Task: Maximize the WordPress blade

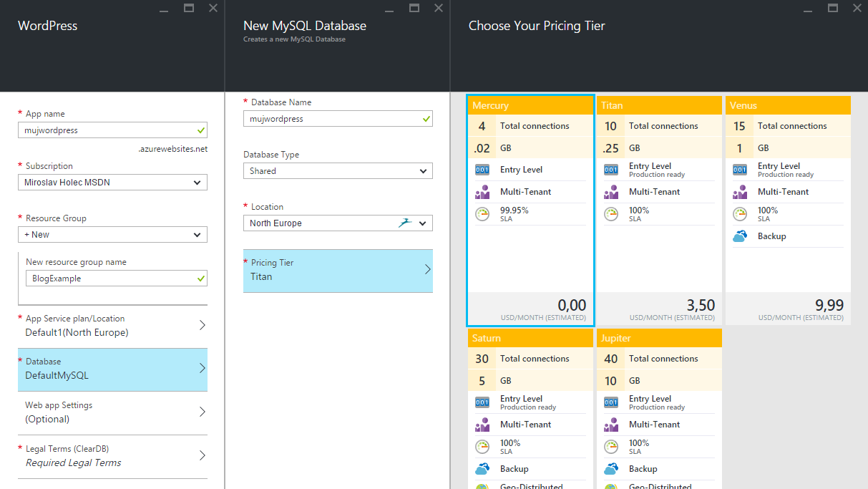Action: 189,8
